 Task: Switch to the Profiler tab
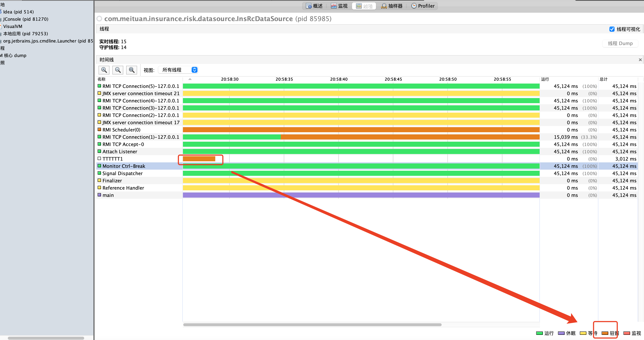423,6
